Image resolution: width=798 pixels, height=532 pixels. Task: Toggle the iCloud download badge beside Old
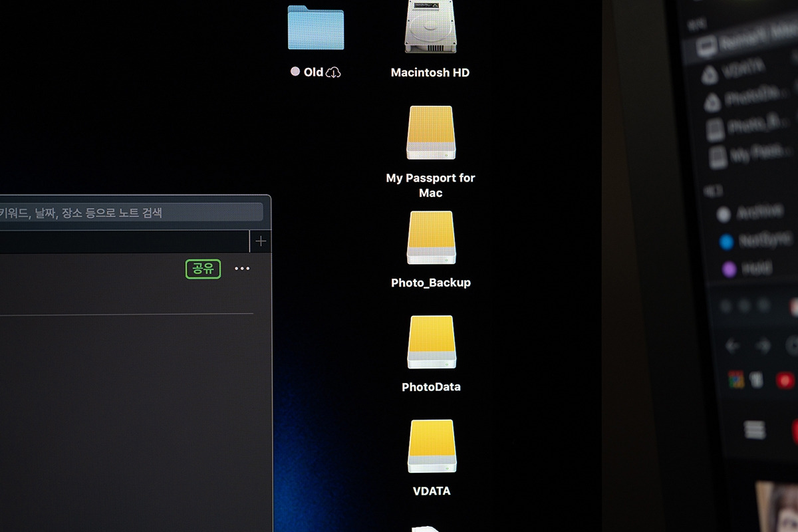tap(333, 72)
